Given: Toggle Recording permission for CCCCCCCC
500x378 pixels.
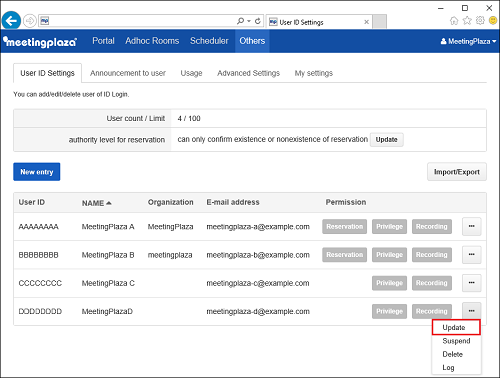Looking at the screenshot, I should coord(432,283).
